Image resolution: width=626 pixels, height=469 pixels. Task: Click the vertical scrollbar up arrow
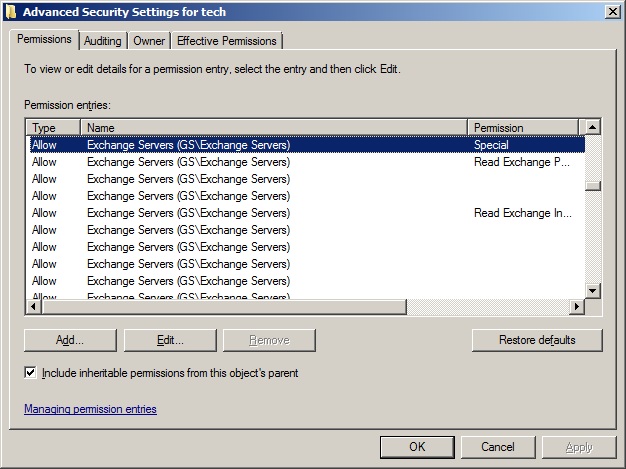coord(592,128)
